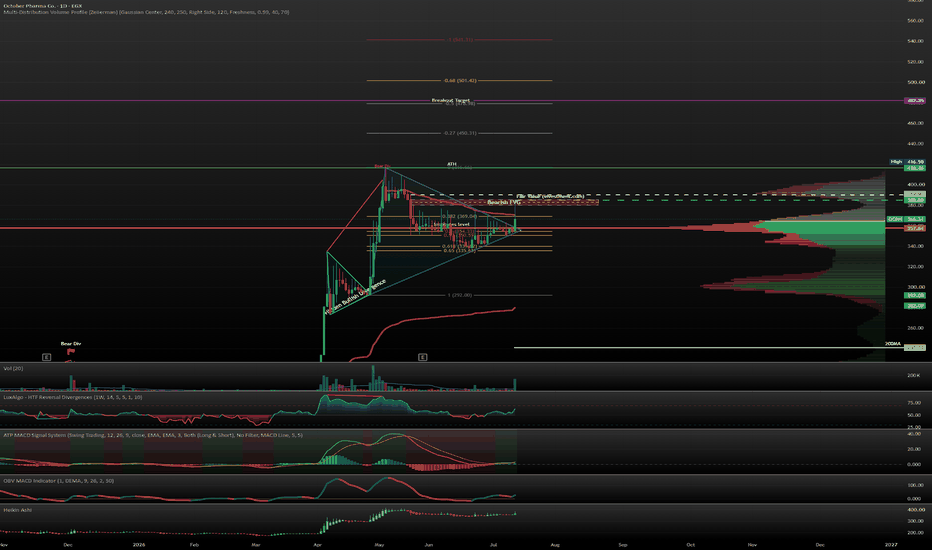Select the Vol (20) indicator label

coord(13,369)
